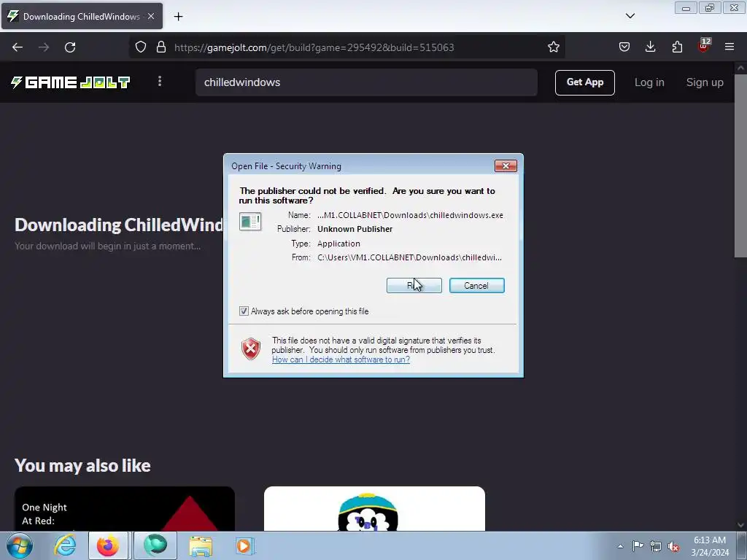Click the Action Center flag icon
This screenshot has width=747, height=560.
point(638,546)
